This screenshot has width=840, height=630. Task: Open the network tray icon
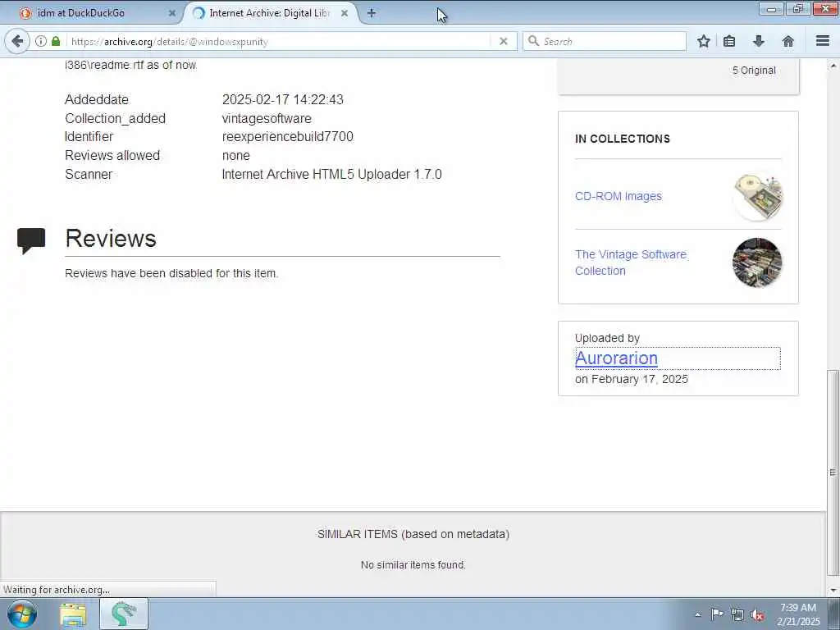point(737,614)
